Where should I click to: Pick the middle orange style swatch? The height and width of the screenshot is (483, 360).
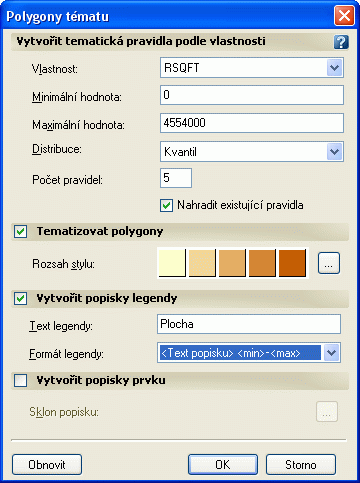tap(232, 263)
